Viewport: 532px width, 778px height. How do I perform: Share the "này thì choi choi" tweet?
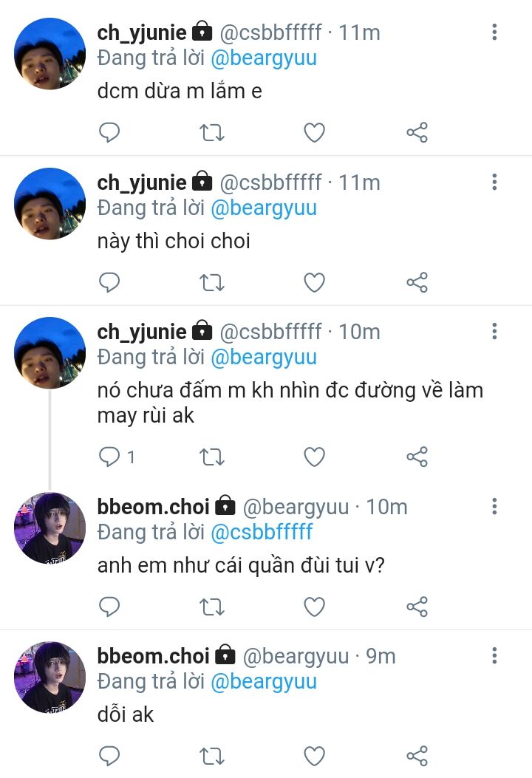pos(417,282)
